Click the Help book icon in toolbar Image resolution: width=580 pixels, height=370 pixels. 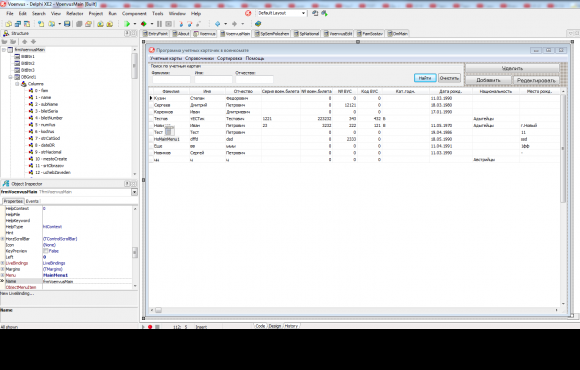point(258,24)
